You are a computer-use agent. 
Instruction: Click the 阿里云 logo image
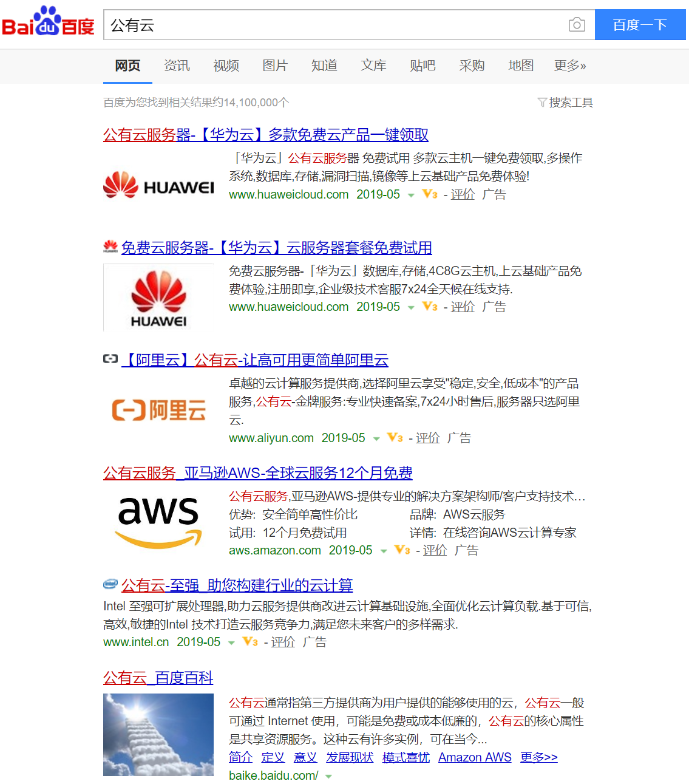(158, 411)
